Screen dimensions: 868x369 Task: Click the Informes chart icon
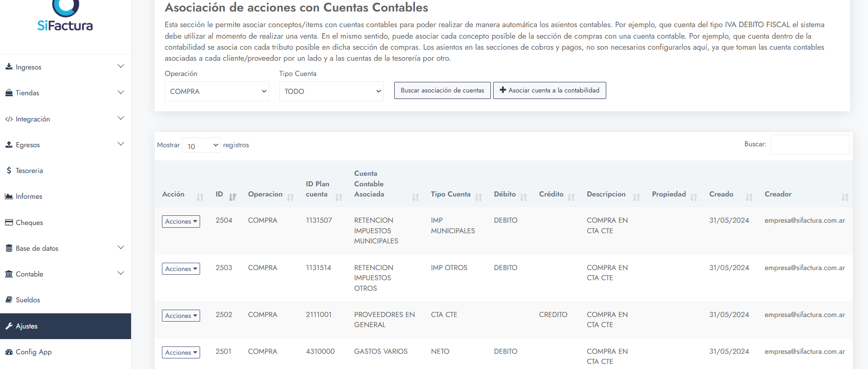click(x=9, y=196)
